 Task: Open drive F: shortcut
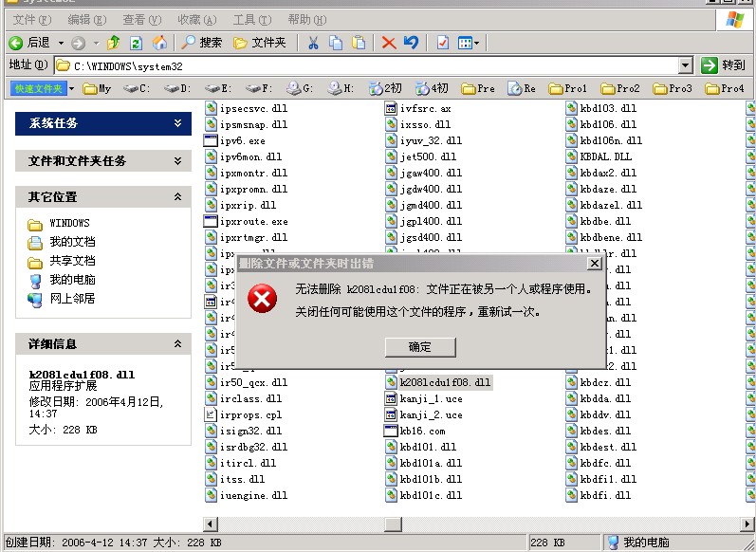259,89
